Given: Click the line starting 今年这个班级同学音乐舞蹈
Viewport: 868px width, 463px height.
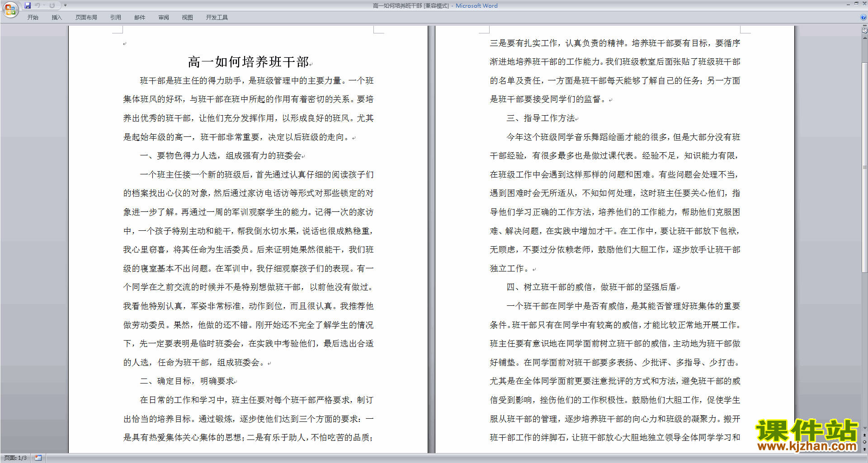Looking at the screenshot, I should coord(623,137).
